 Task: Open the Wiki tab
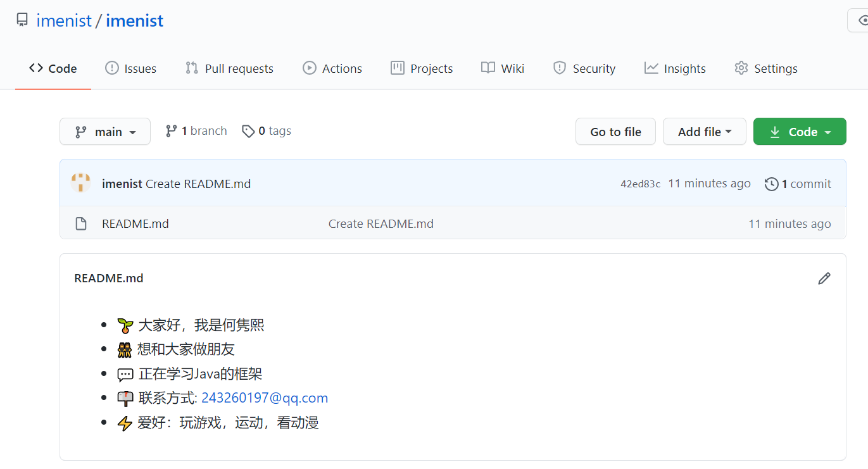pos(503,68)
